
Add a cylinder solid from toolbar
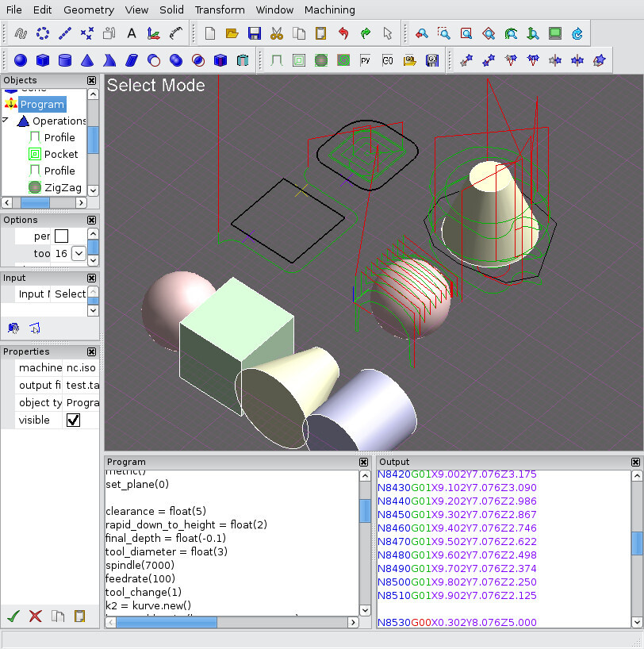coord(65,60)
